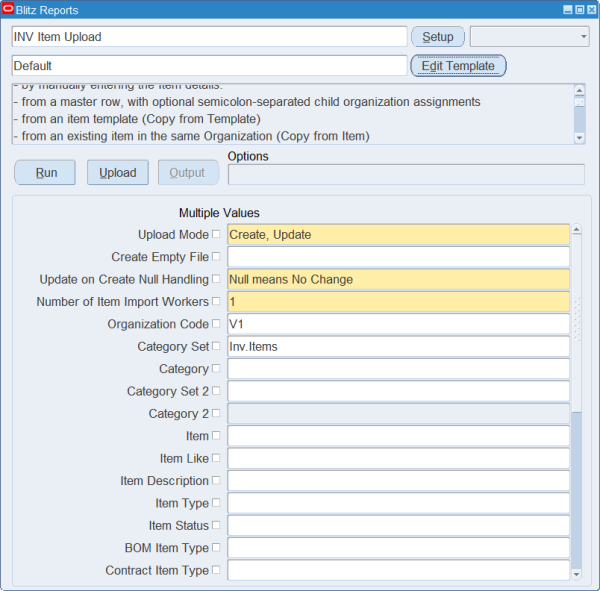The height and width of the screenshot is (591, 600).
Task: Click the Item Type value field
Action: point(398,503)
